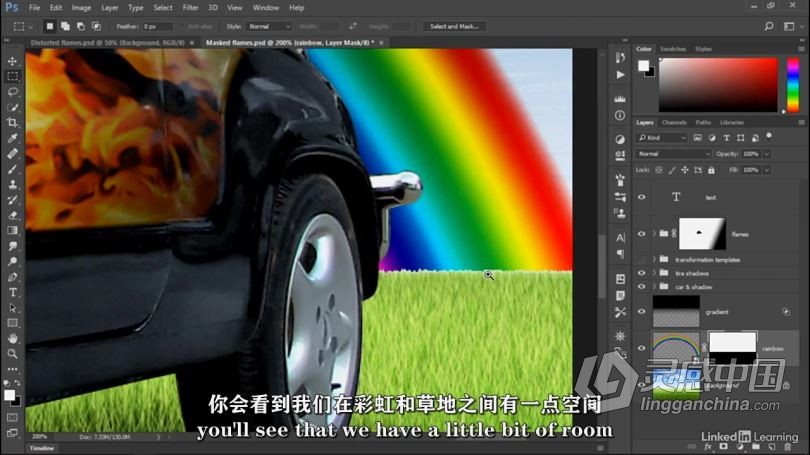Hide the car & shadow group
Image resolution: width=810 pixels, height=455 pixels.
point(642,287)
